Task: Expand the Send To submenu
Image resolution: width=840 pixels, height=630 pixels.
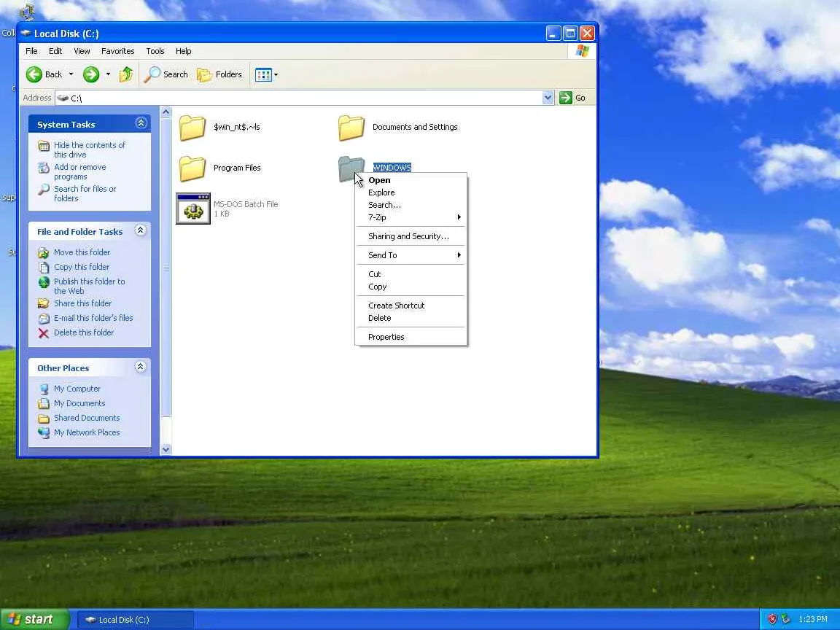Action: click(411, 255)
